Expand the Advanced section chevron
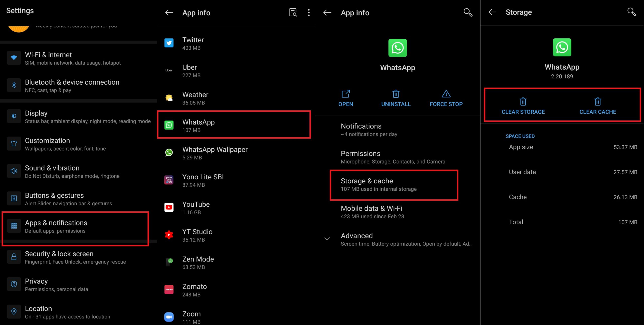The height and width of the screenshot is (325, 644). pyautogui.click(x=327, y=239)
